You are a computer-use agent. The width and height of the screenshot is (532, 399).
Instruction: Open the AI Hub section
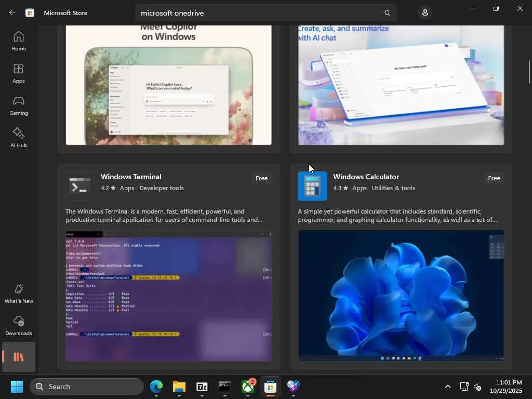point(19,137)
